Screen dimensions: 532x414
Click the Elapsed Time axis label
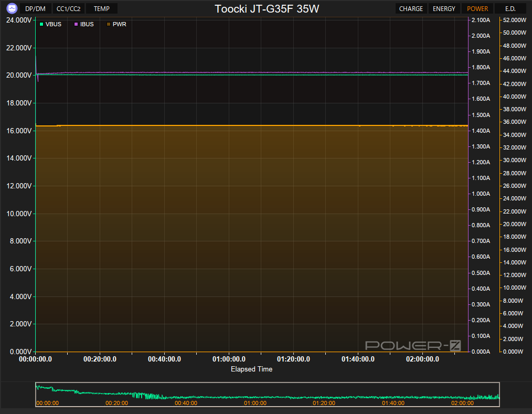click(x=251, y=369)
